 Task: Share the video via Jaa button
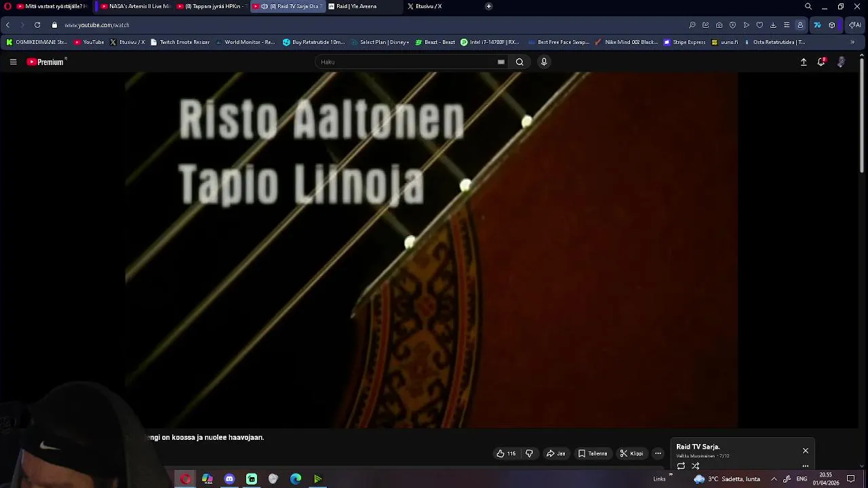pos(555,453)
